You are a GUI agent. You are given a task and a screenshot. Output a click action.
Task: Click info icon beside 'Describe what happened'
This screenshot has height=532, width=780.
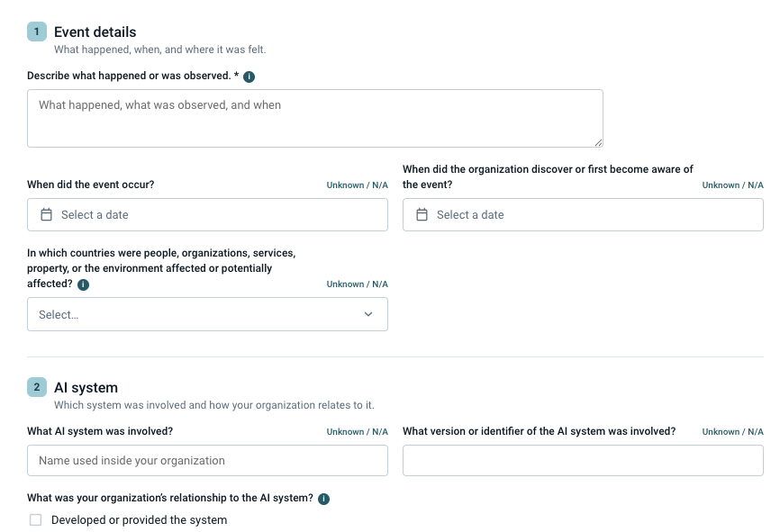[x=249, y=77]
